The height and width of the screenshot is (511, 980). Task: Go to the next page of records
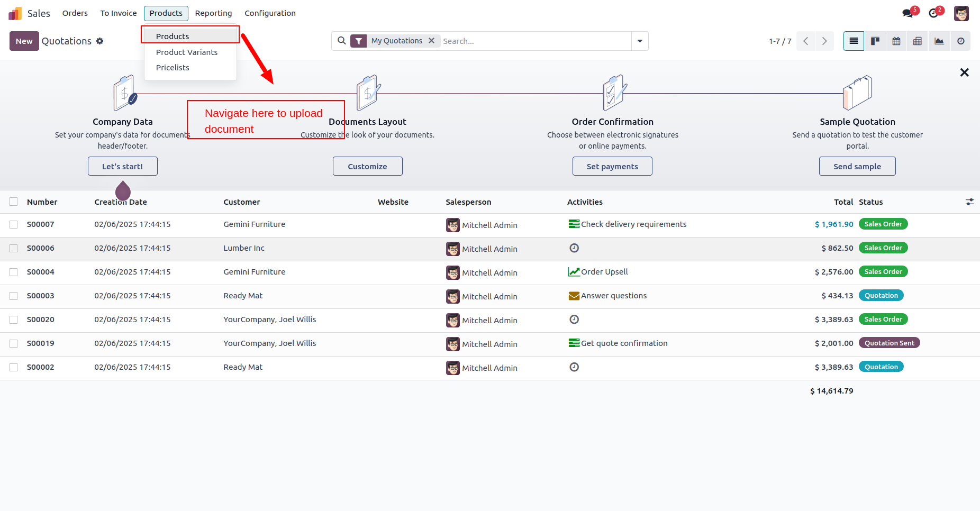click(x=824, y=41)
